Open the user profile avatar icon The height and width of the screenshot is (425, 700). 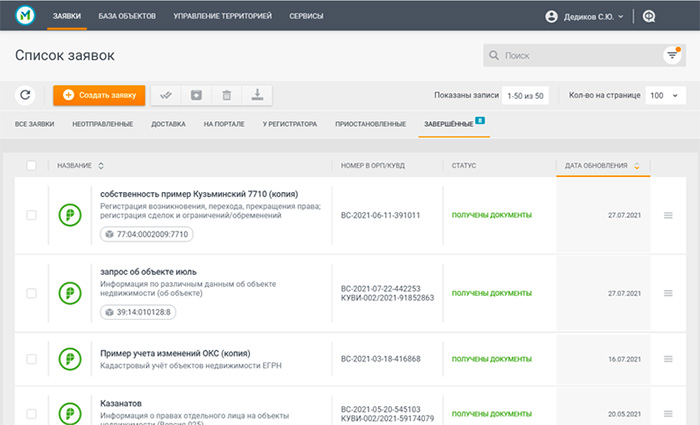(x=551, y=17)
